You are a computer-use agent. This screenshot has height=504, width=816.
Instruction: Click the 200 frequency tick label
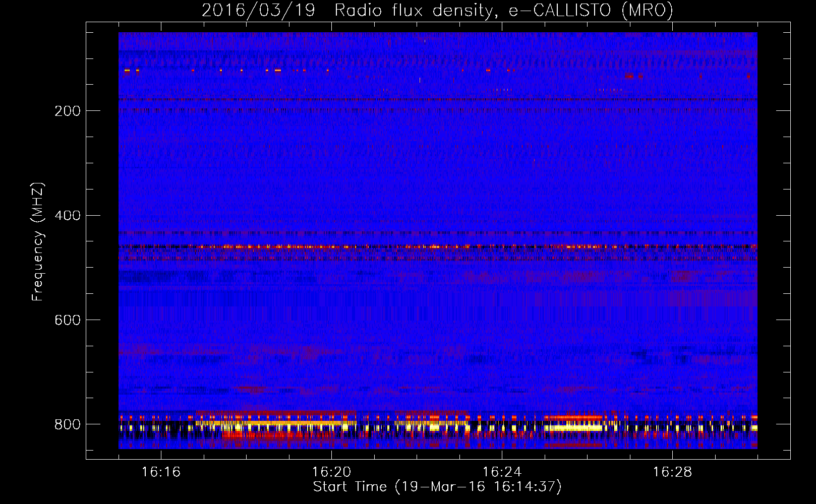[x=67, y=111]
